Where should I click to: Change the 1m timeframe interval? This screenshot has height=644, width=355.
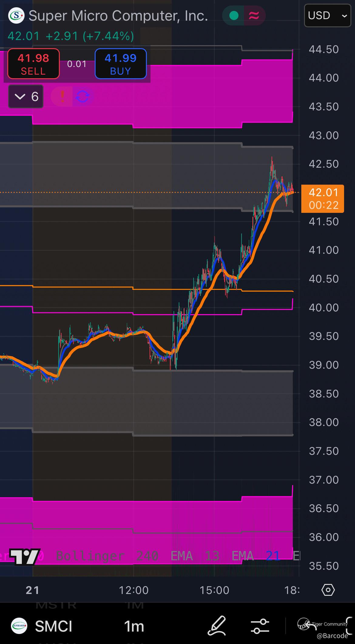pyautogui.click(x=134, y=626)
